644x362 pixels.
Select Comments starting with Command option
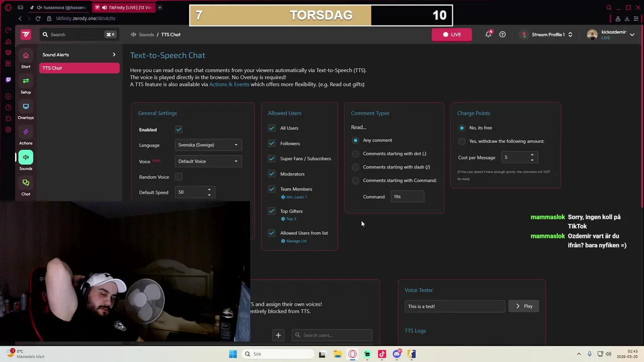click(x=356, y=180)
